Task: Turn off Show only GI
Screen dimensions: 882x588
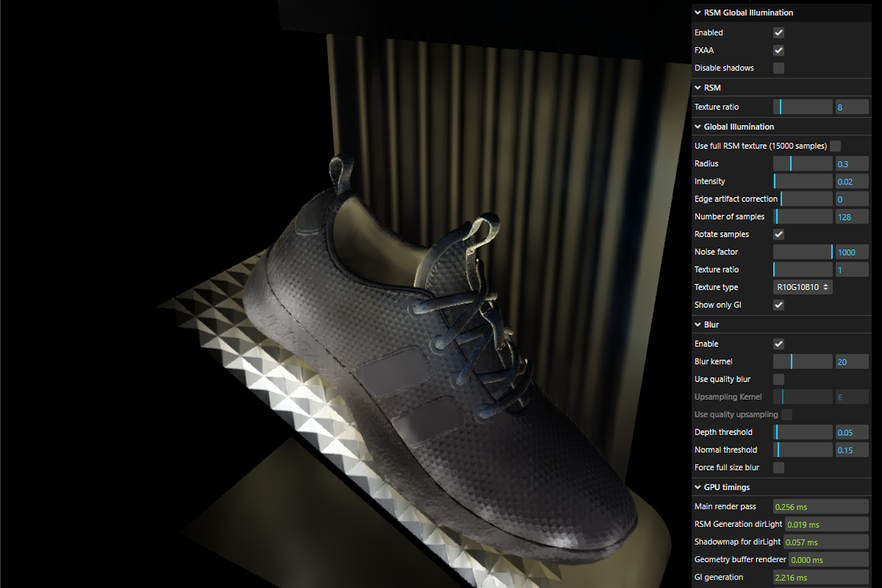Action: click(x=778, y=304)
